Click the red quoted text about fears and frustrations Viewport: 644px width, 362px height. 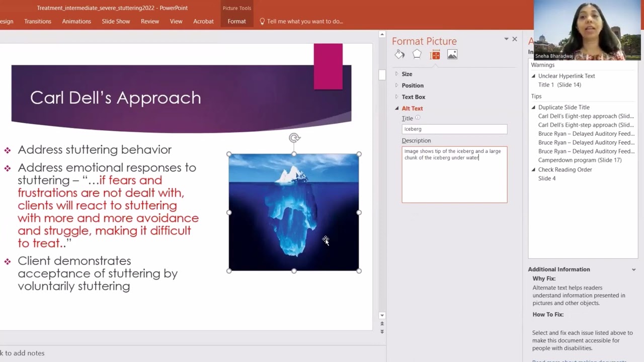pyautogui.click(x=108, y=212)
